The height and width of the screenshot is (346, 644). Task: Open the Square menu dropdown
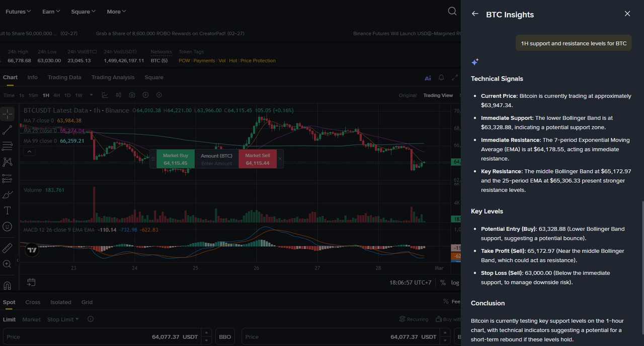(84, 11)
